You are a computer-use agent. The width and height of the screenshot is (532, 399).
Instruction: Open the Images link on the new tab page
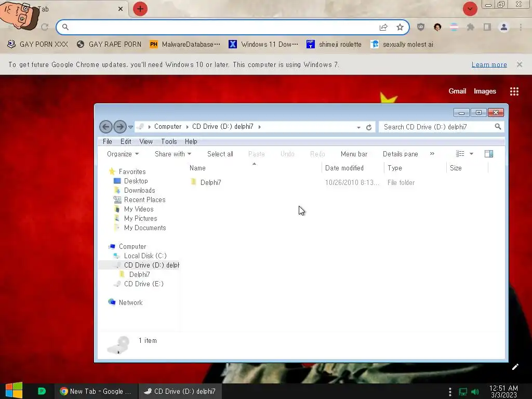pos(485,91)
